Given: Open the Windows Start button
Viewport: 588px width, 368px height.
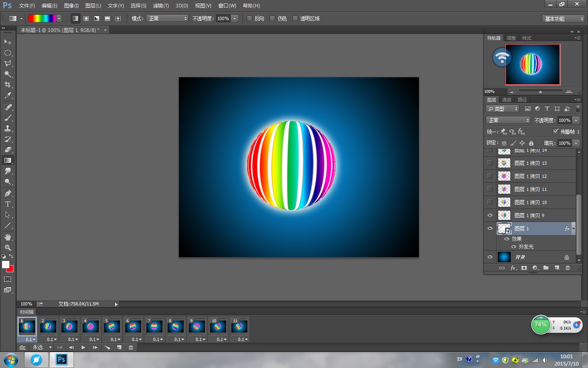Looking at the screenshot, I should pos(11,360).
